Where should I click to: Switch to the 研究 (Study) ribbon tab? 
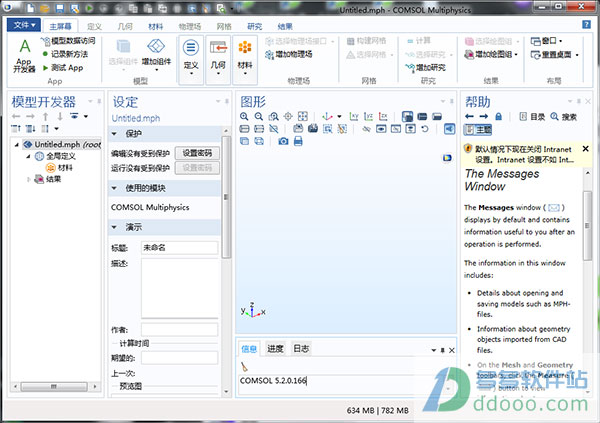pyautogui.click(x=254, y=26)
